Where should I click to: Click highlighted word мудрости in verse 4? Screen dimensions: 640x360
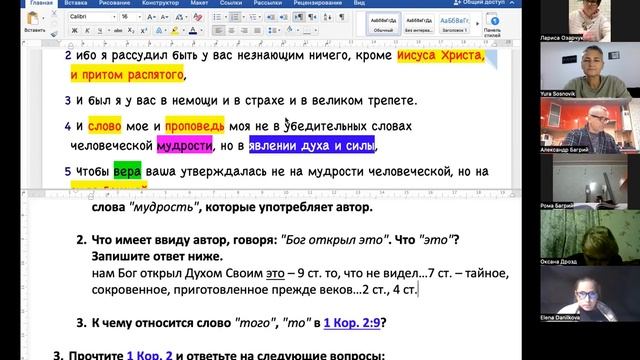coord(184,146)
